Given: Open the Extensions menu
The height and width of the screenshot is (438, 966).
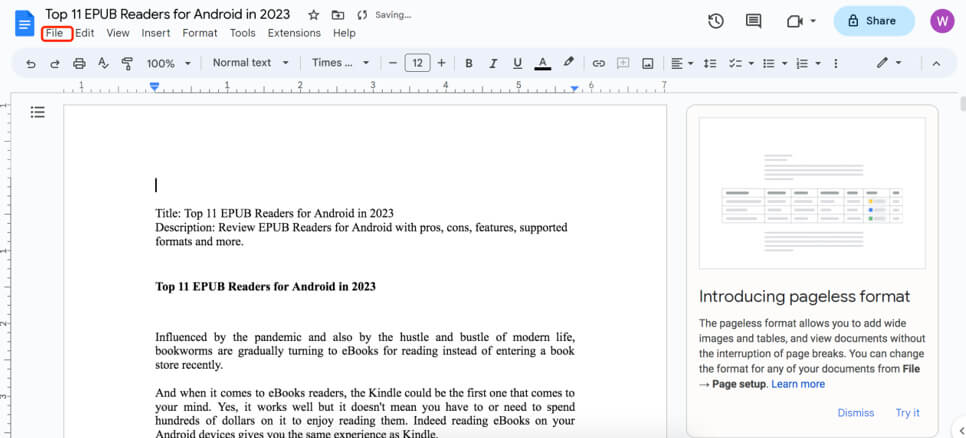Looking at the screenshot, I should click(x=294, y=33).
